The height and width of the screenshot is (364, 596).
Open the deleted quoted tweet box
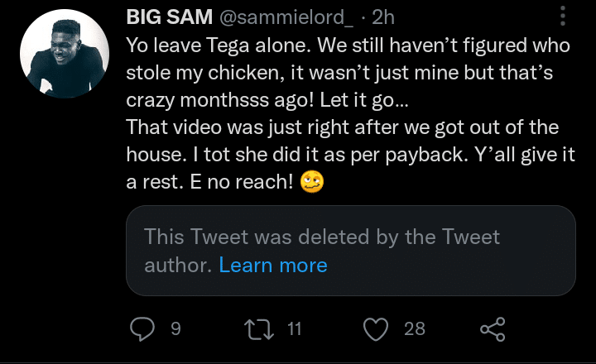350,251
